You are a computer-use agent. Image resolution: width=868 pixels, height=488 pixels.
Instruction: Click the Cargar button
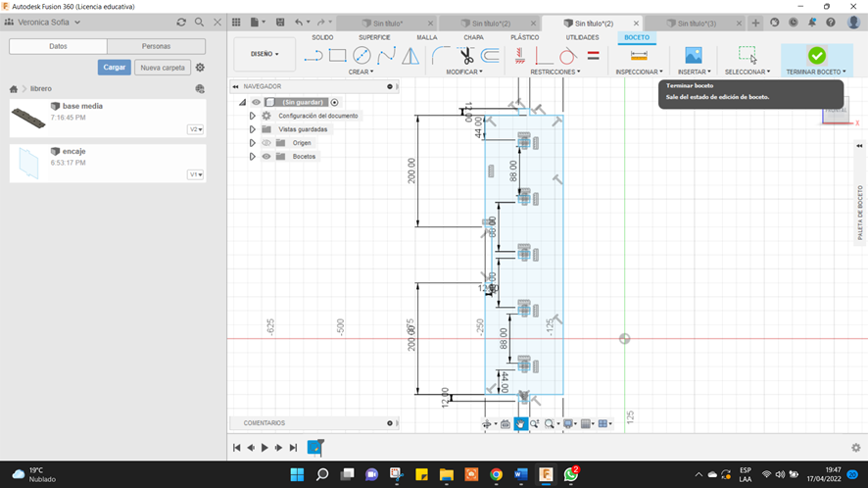click(114, 68)
